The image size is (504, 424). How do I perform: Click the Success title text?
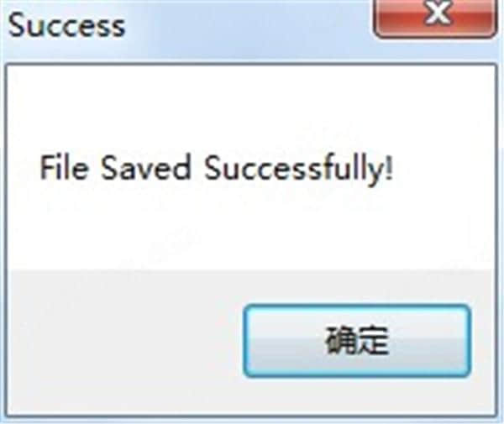[66, 25]
